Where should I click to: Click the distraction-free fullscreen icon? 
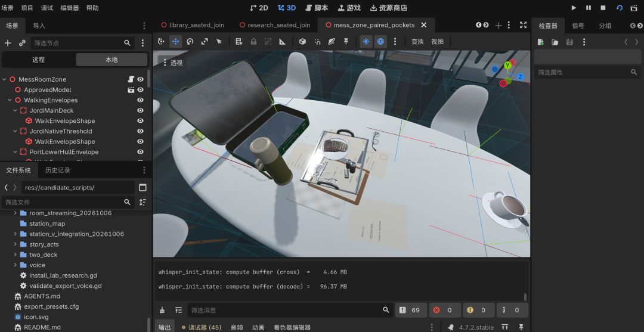pyautogui.click(x=524, y=25)
